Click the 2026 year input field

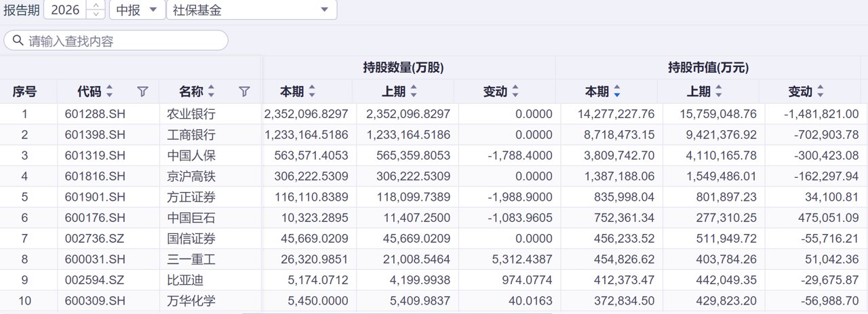tap(66, 10)
